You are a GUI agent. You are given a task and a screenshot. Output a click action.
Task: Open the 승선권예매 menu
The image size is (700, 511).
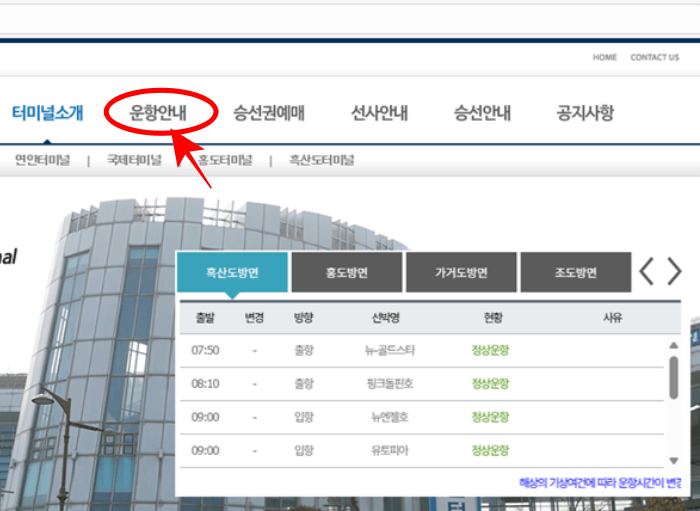(x=269, y=112)
